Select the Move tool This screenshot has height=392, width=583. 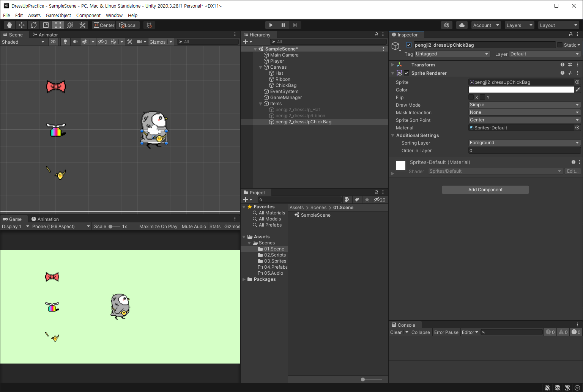tap(22, 25)
